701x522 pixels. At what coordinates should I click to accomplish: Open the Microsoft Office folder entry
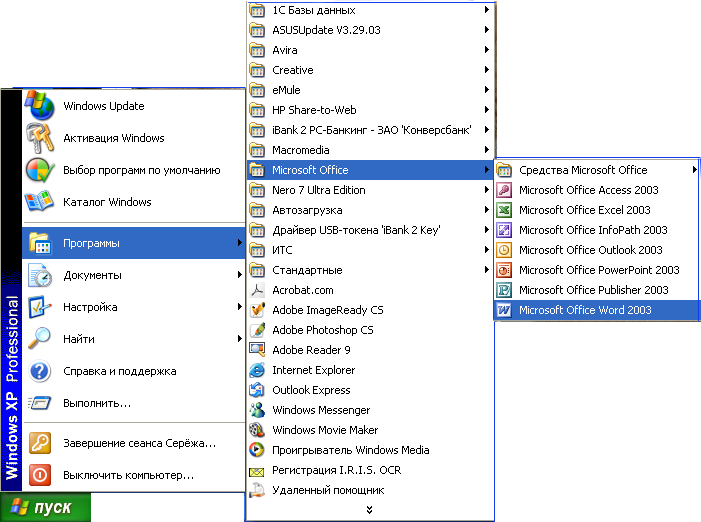[x=370, y=170]
